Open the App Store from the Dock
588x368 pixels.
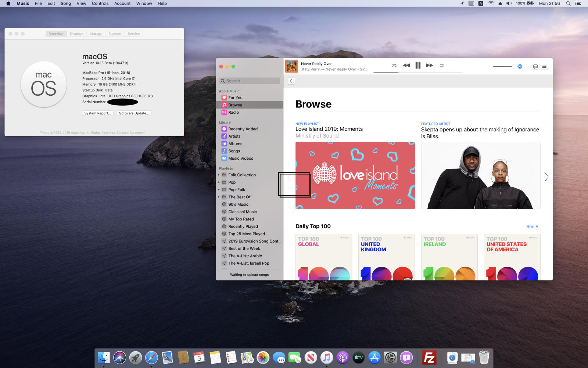click(374, 357)
